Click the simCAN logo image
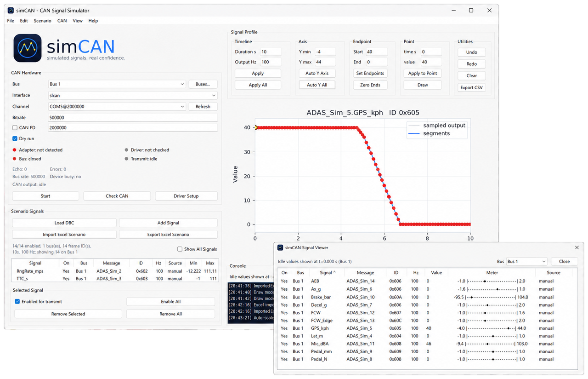588x379 pixels. point(28,47)
